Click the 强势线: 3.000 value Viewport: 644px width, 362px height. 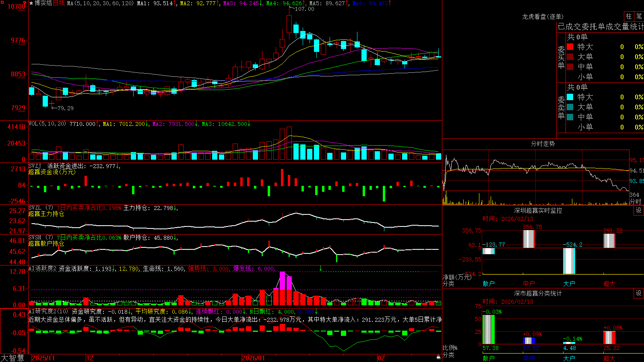(208, 268)
